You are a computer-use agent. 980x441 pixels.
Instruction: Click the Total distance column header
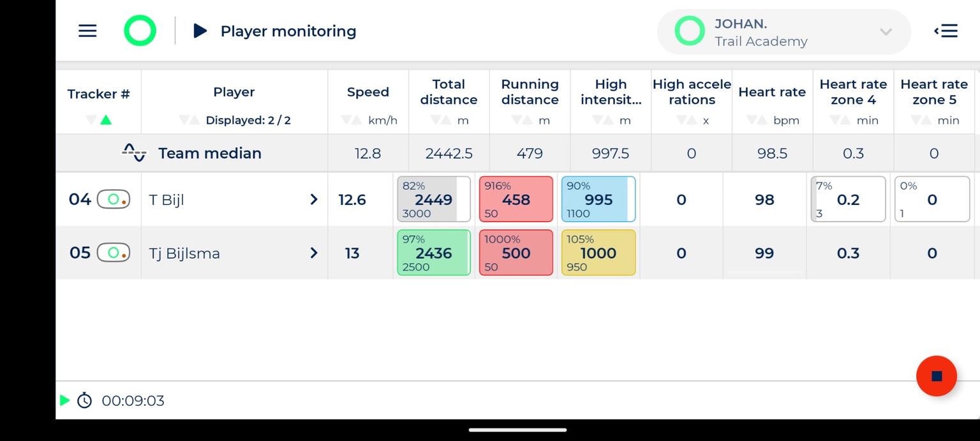pos(449,92)
